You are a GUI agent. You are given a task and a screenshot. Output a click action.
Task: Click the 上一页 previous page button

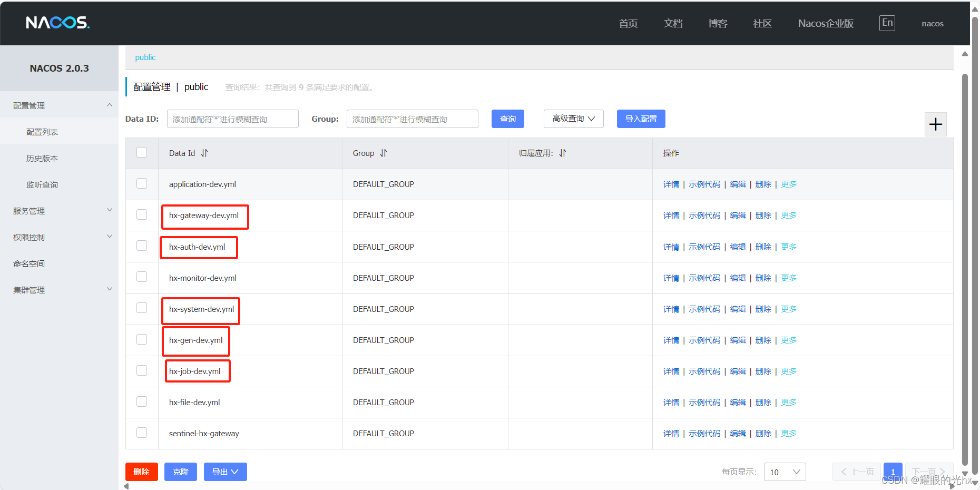pyautogui.click(x=857, y=472)
